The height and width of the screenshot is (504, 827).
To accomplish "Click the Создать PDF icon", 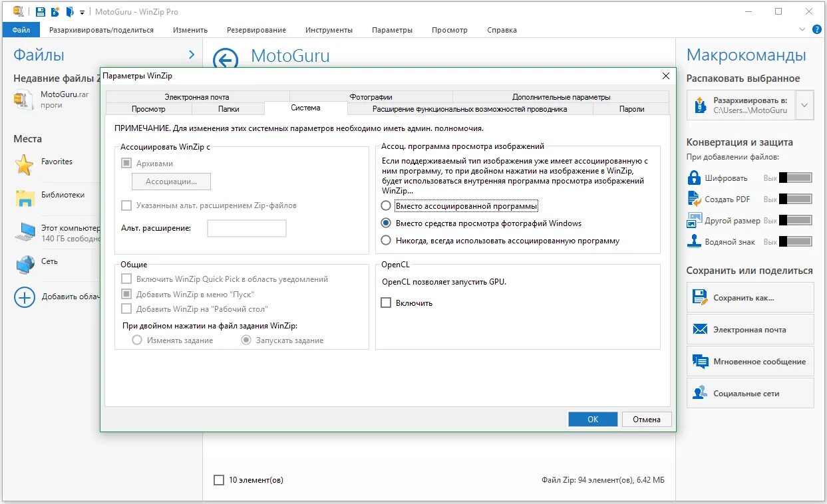I will tap(695, 199).
